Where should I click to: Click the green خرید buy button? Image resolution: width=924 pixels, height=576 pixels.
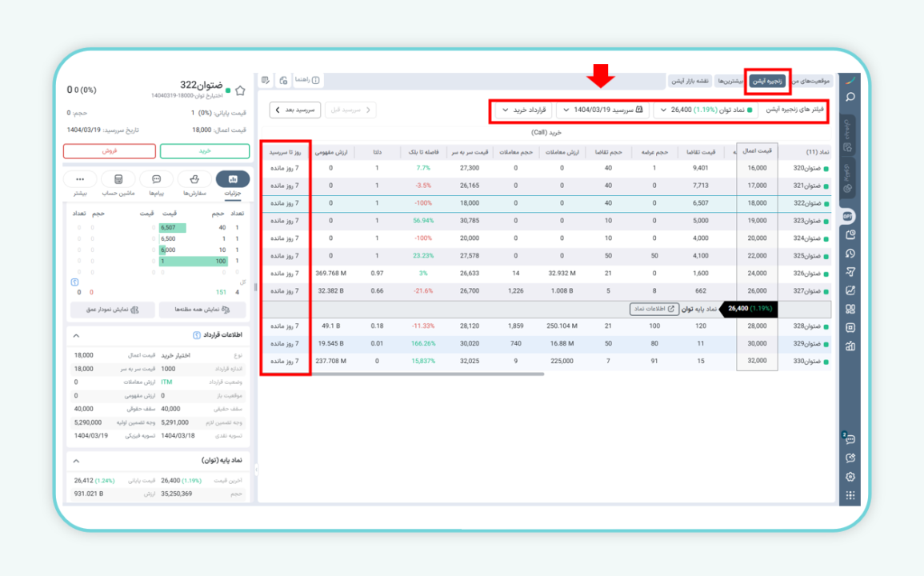click(205, 151)
